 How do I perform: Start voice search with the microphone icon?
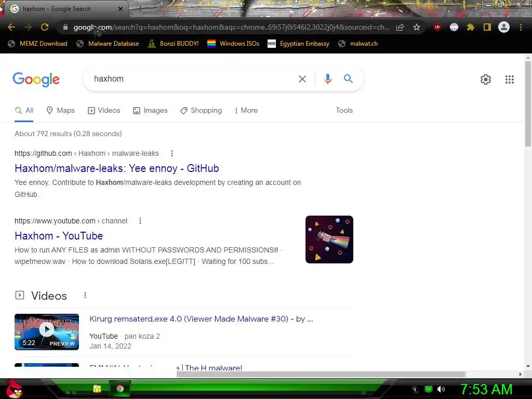point(327,79)
